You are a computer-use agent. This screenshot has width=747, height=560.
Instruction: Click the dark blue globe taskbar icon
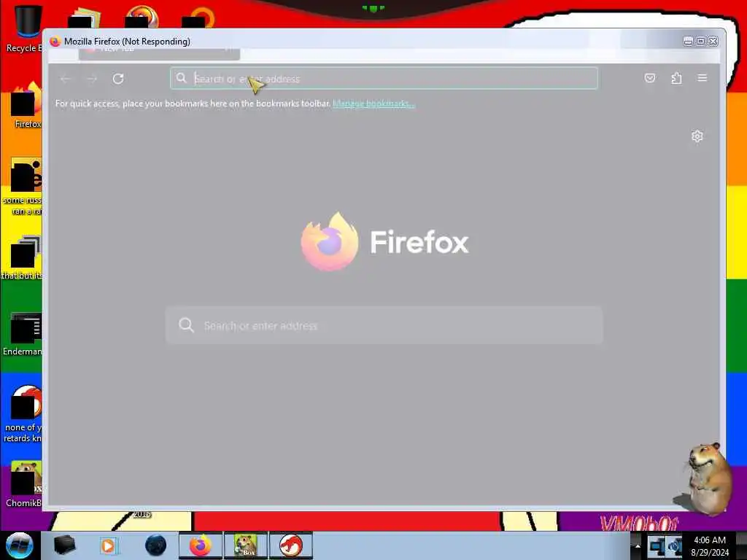coord(155,545)
